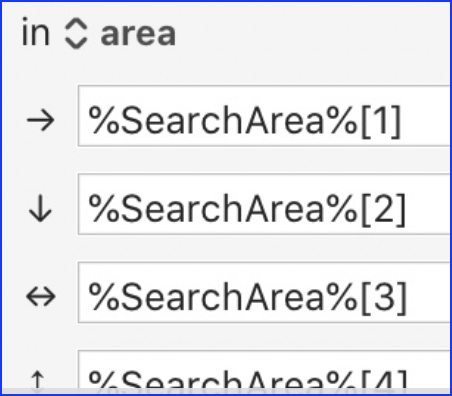Focus the %SearchArea%[3] input field
The image size is (452, 396).
[264, 292]
